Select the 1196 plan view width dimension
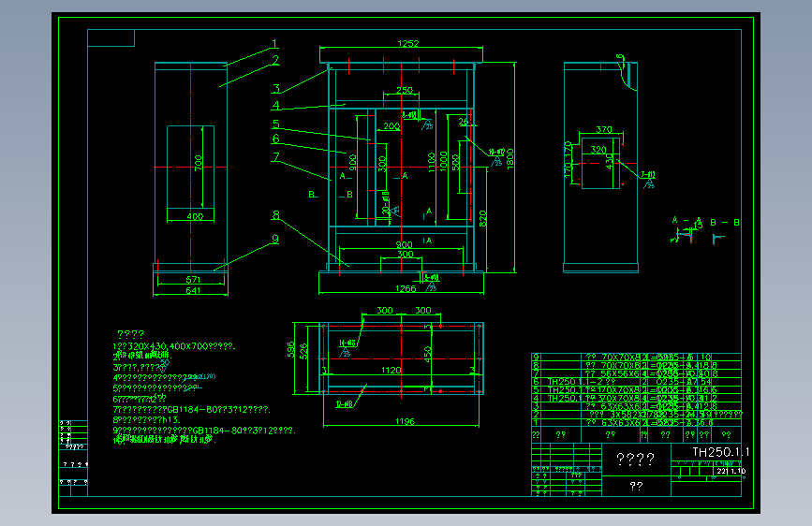The width and height of the screenshot is (812, 526). 405,421
